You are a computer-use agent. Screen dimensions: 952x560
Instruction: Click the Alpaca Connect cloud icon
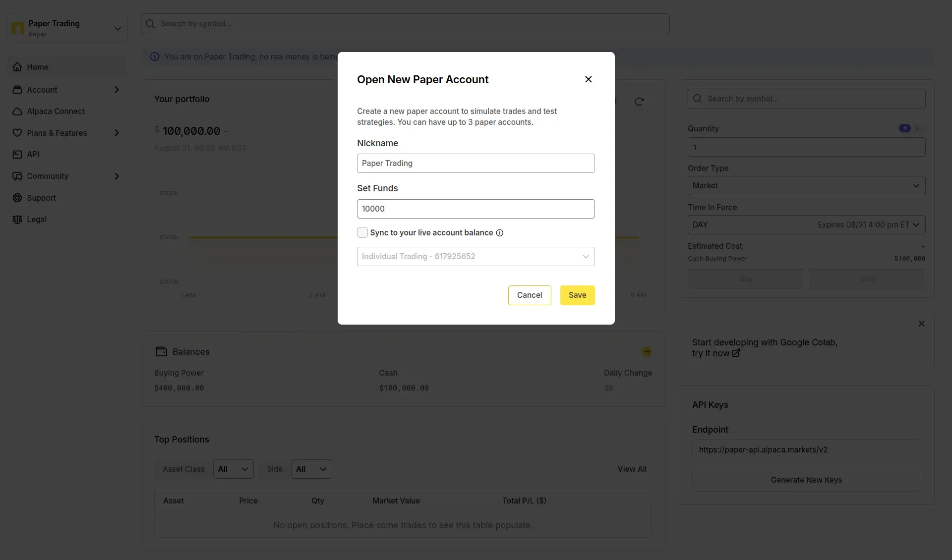[17, 112]
